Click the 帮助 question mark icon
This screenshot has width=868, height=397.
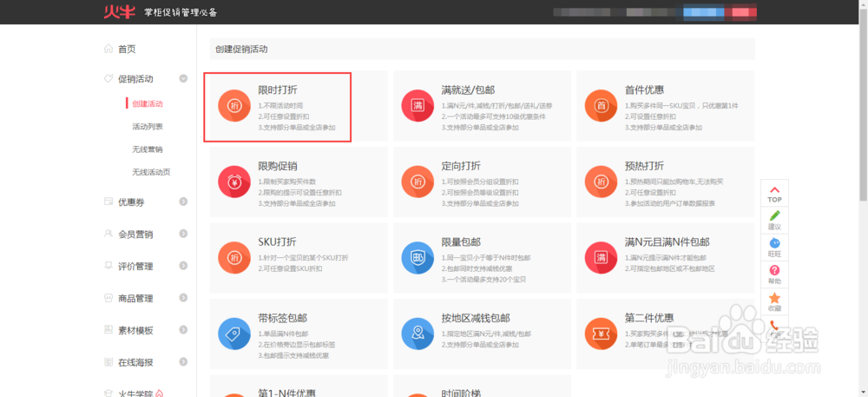point(774,269)
